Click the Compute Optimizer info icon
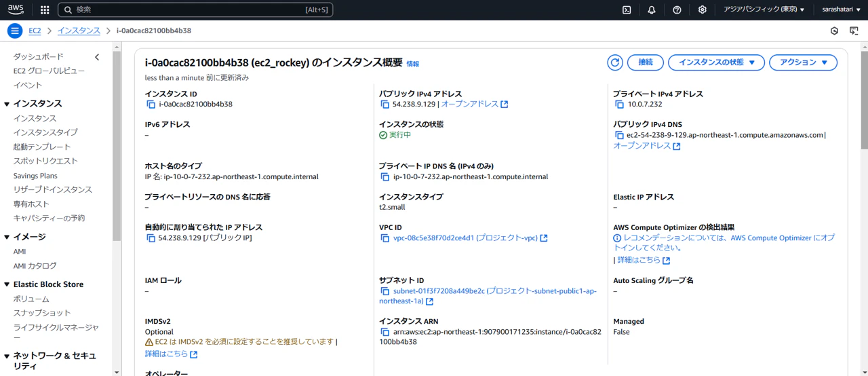 [x=617, y=238]
